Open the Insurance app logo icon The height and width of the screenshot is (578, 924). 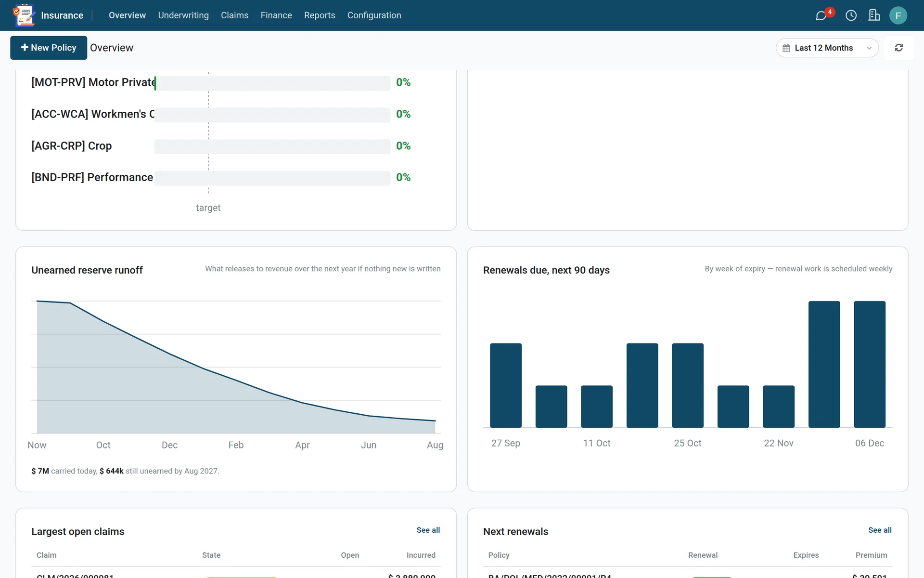click(x=24, y=15)
